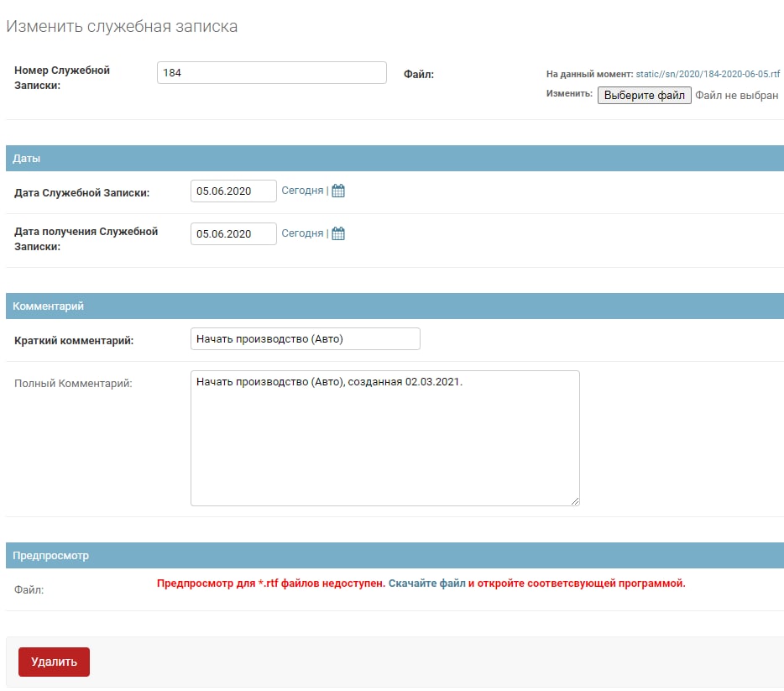Click the Изменить label near file chooser
This screenshot has width=784, height=691.
pyautogui.click(x=569, y=93)
